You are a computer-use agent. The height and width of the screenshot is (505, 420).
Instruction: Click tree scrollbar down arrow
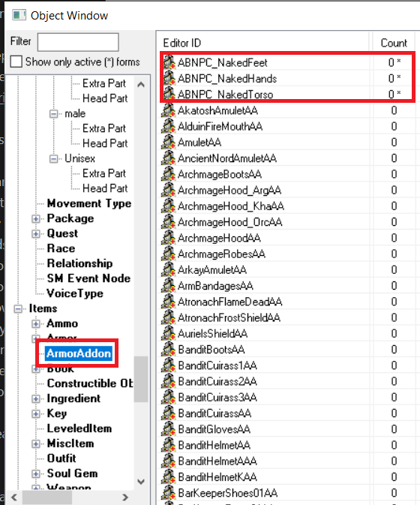tap(141, 482)
